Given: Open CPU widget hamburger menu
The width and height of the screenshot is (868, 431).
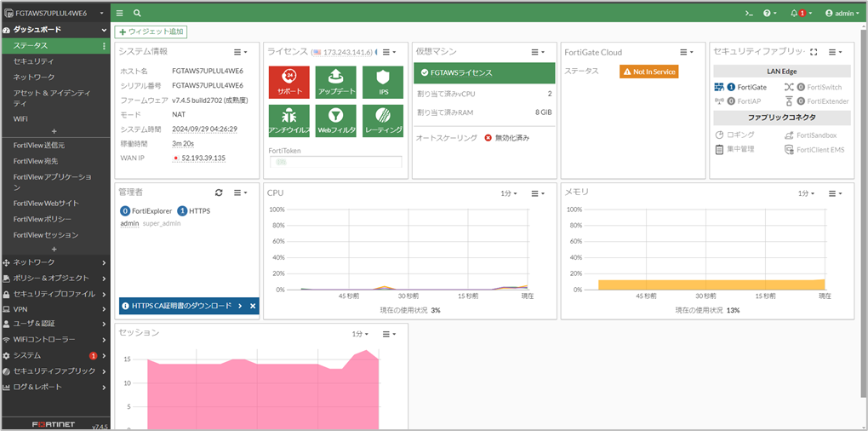Looking at the screenshot, I should pyautogui.click(x=538, y=193).
